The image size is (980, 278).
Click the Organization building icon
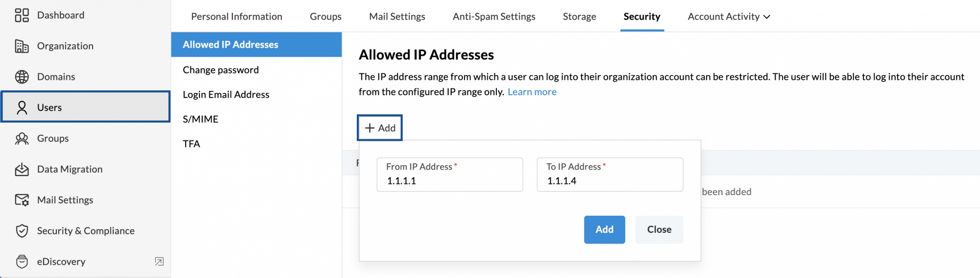(22, 46)
